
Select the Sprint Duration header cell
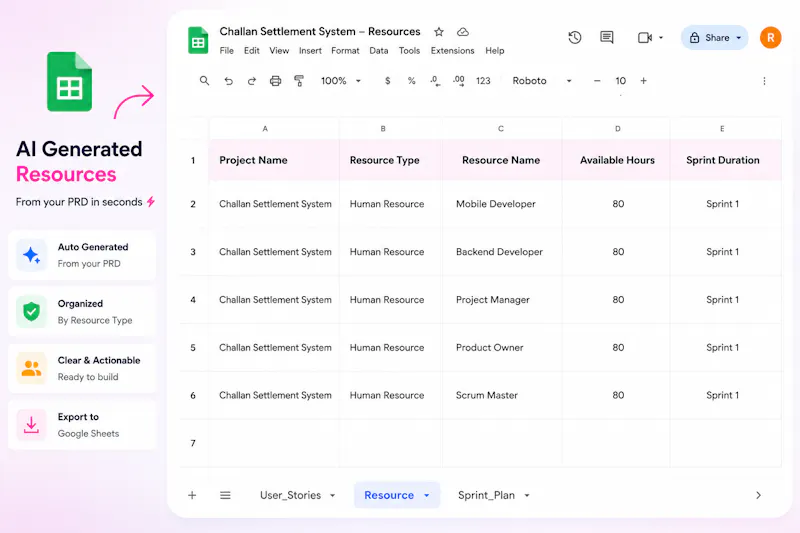(726, 160)
